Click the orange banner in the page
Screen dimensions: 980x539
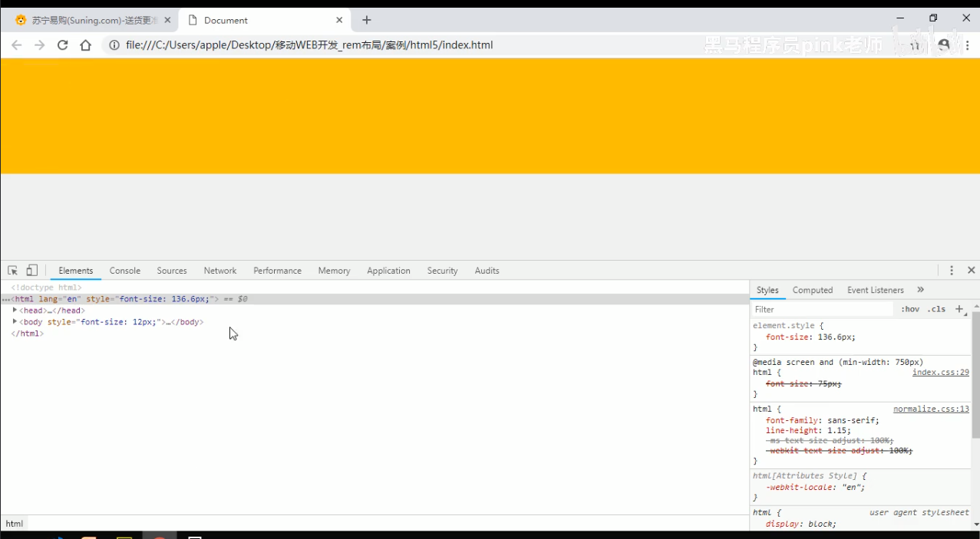490,116
